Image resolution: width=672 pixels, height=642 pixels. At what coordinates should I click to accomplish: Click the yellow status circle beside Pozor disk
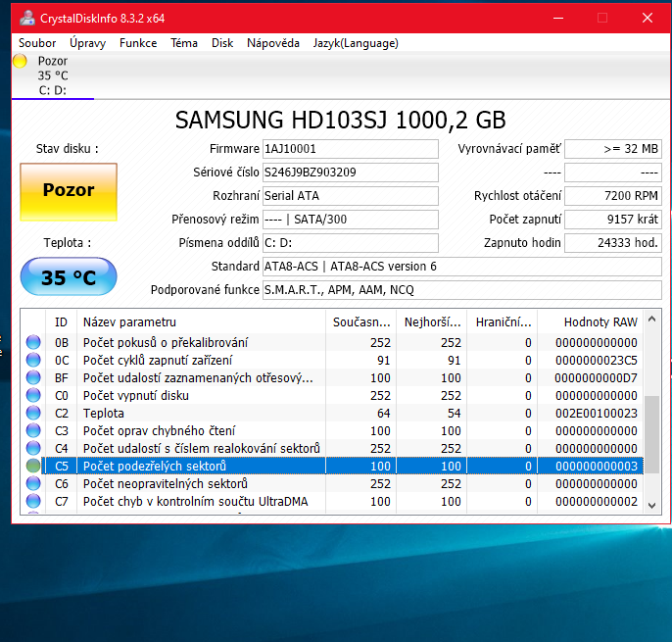coord(20,62)
